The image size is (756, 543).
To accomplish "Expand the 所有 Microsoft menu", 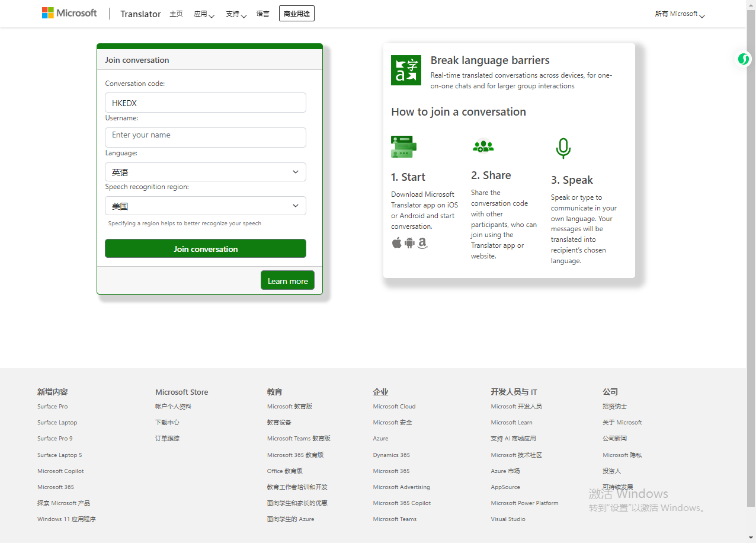I will pos(680,14).
